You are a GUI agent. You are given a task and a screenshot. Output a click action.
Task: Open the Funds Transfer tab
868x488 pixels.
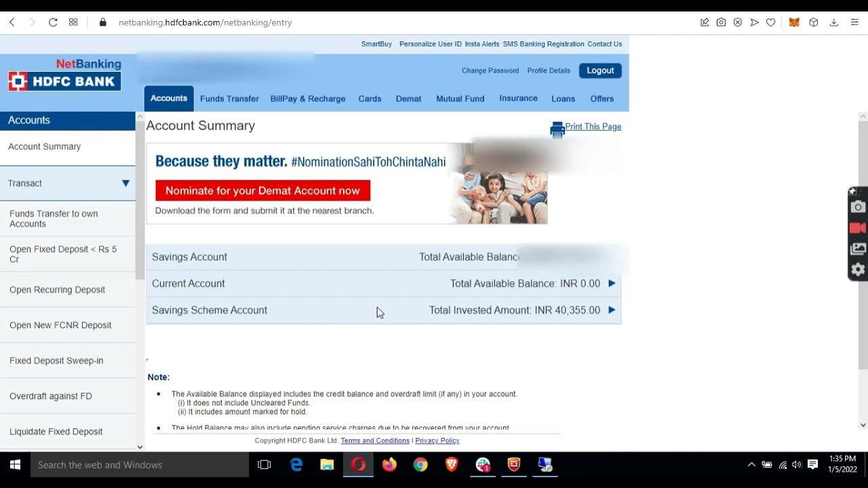tap(229, 98)
